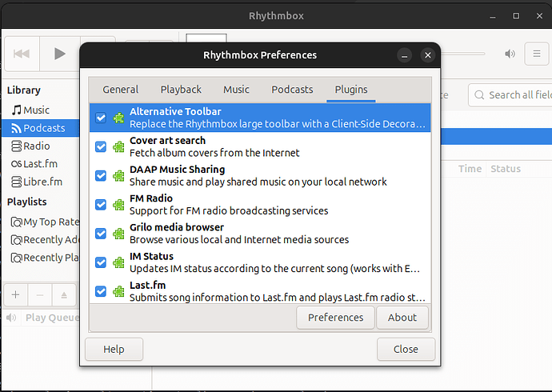The width and height of the screenshot is (552, 392).
Task: Open the Podcasts preferences tab
Action: click(x=292, y=90)
